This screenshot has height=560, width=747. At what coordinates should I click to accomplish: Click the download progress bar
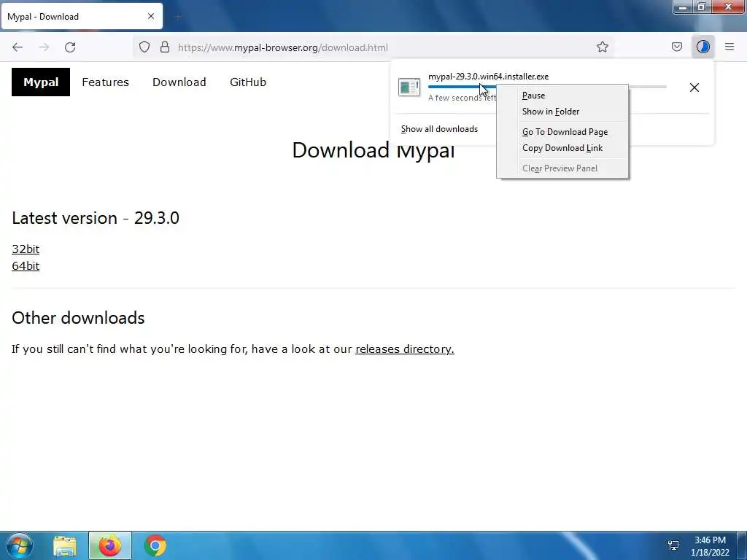[x=547, y=87]
